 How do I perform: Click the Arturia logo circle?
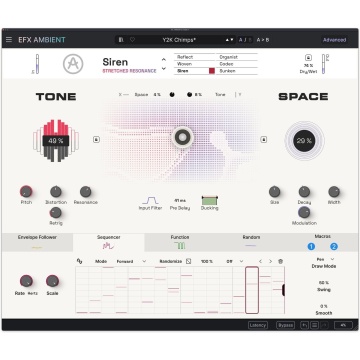coord(73,64)
